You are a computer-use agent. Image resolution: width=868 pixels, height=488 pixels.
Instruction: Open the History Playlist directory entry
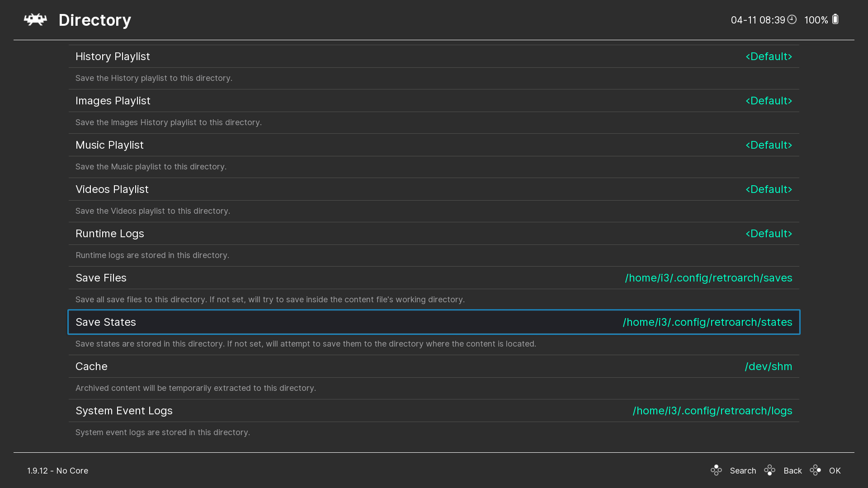click(x=113, y=56)
